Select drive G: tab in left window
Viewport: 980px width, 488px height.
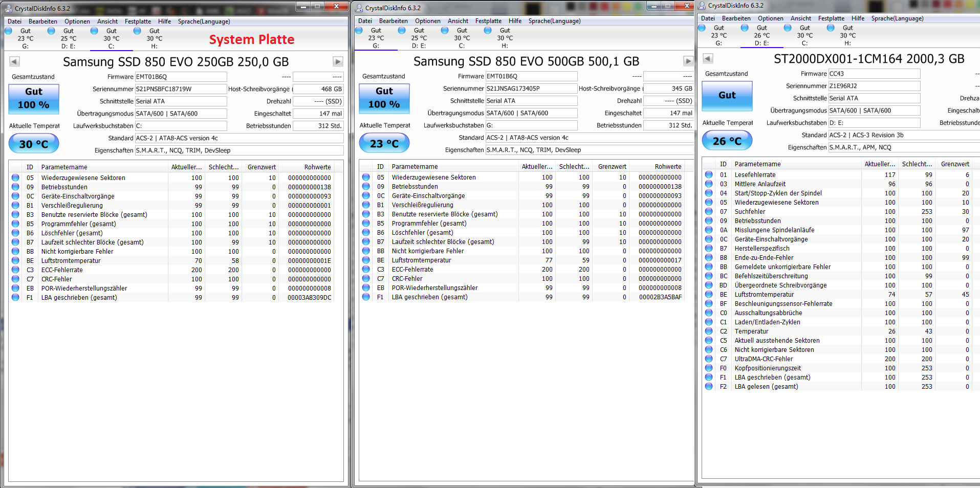click(x=26, y=38)
